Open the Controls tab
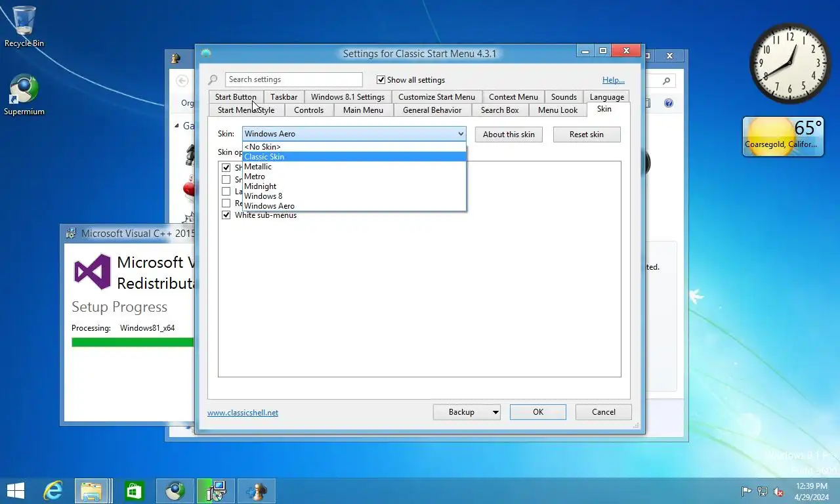 (308, 110)
